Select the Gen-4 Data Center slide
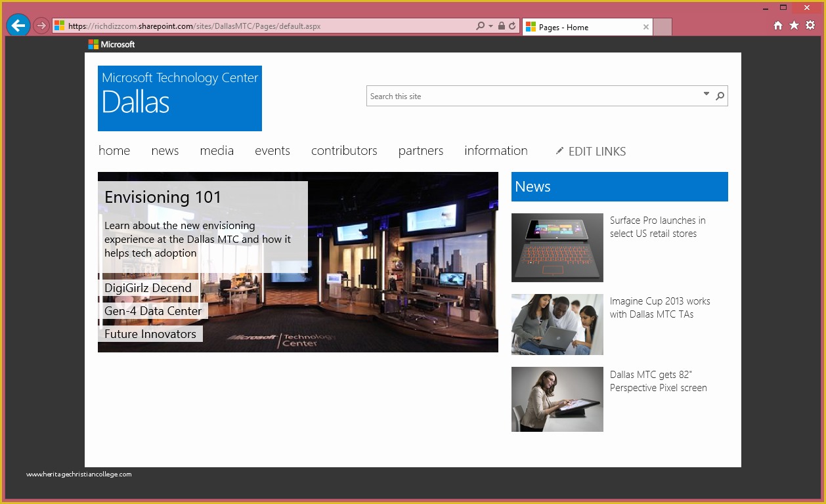This screenshot has height=504, width=826. [154, 311]
